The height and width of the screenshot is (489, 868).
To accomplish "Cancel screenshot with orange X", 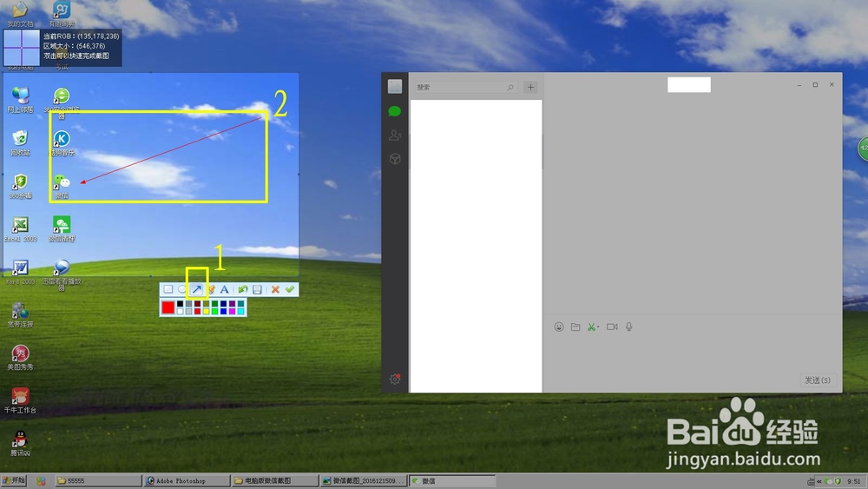I will coord(275,289).
